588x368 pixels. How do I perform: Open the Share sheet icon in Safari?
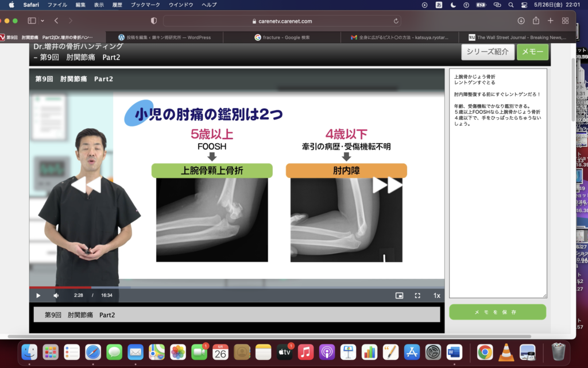point(535,20)
